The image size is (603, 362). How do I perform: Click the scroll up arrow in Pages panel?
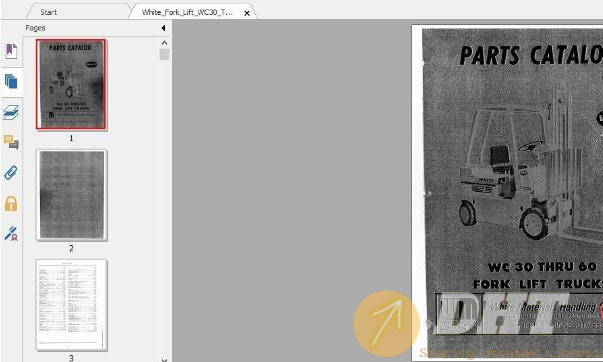pyautogui.click(x=164, y=43)
